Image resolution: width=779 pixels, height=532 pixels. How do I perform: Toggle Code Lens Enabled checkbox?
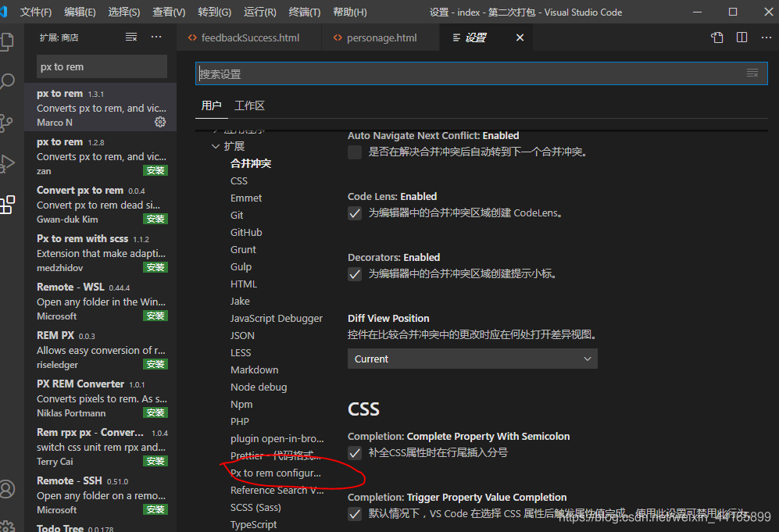coord(355,213)
